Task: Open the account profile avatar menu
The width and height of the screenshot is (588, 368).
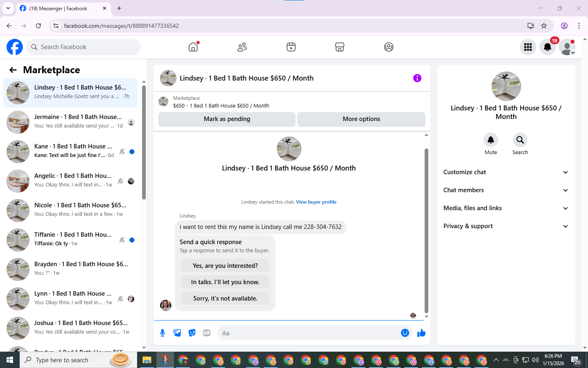Action: coord(567,47)
